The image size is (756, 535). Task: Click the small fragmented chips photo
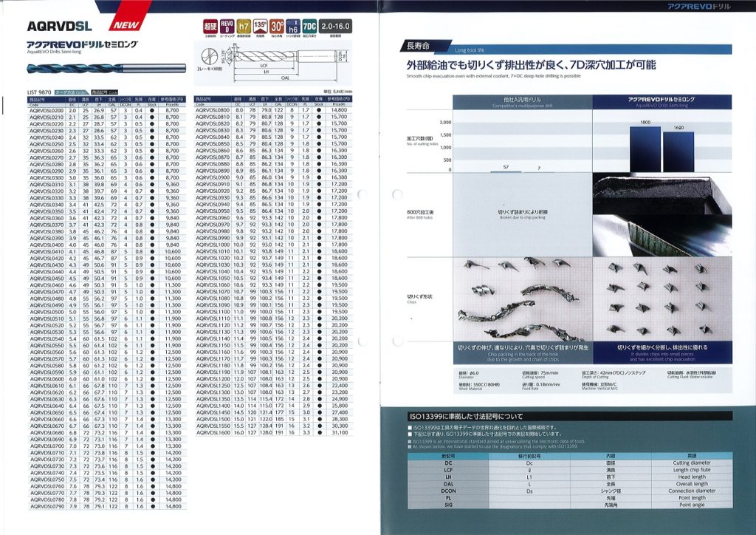click(x=662, y=299)
